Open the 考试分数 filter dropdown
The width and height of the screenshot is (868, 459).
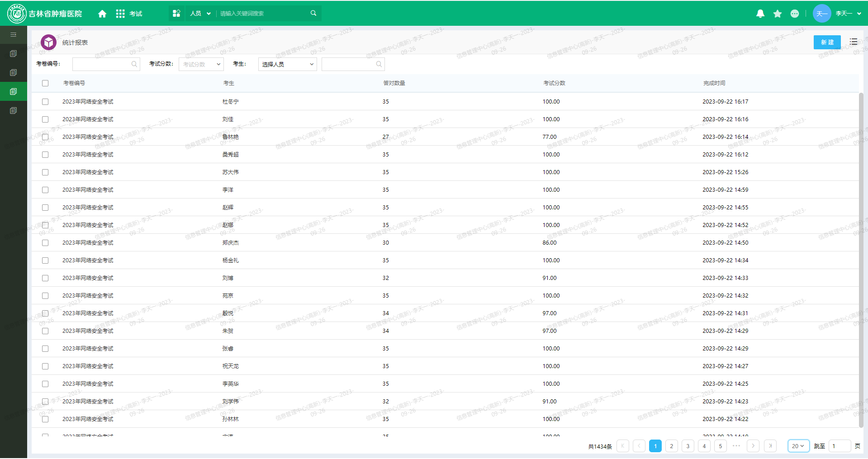click(201, 64)
